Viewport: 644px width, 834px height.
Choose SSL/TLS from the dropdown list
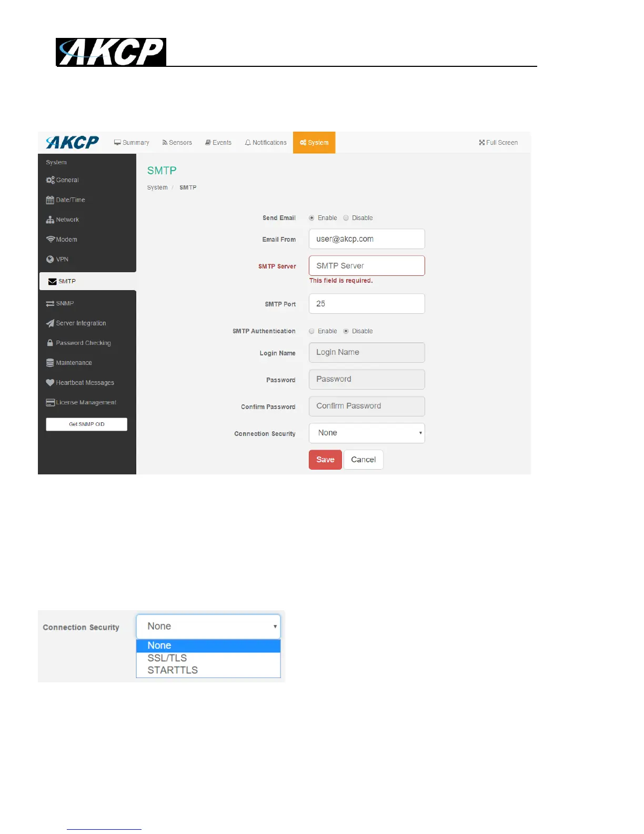[x=208, y=658]
